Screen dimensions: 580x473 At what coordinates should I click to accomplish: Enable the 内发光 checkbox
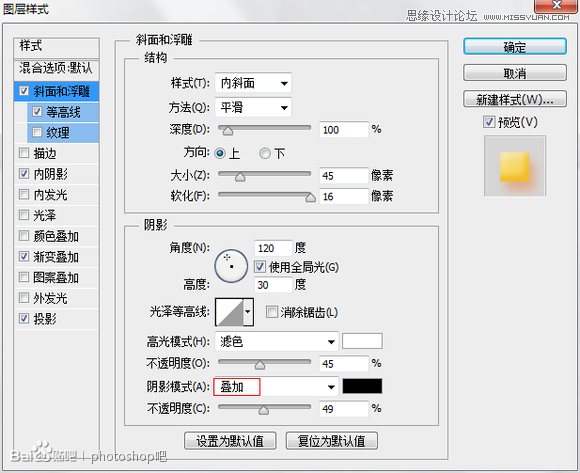click(x=24, y=194)
